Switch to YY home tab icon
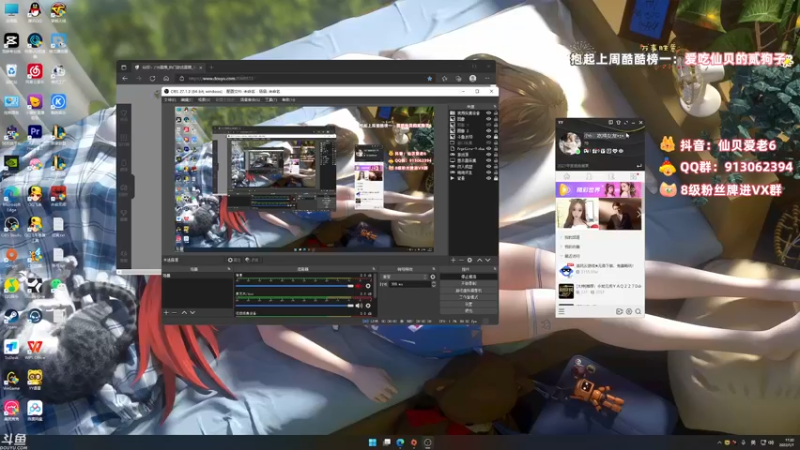This screenshot has height=450, width=800. pyautogui.click(x=566, y=177)
